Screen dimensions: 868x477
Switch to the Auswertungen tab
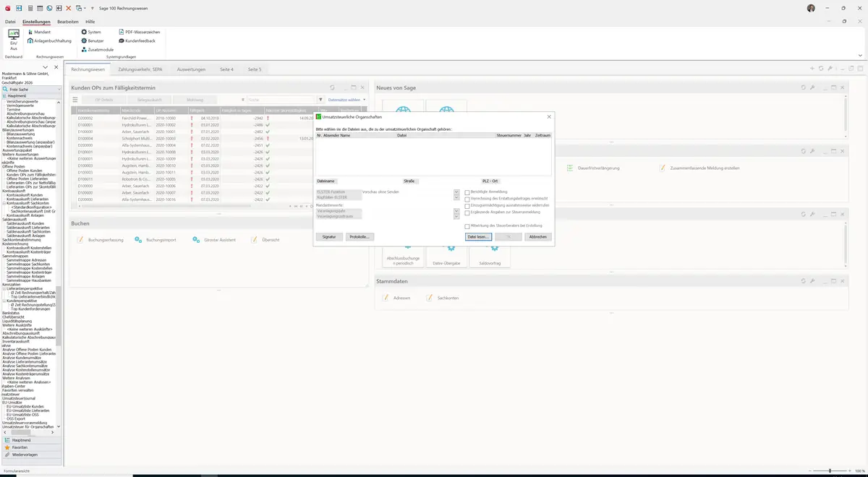(192, 69)
